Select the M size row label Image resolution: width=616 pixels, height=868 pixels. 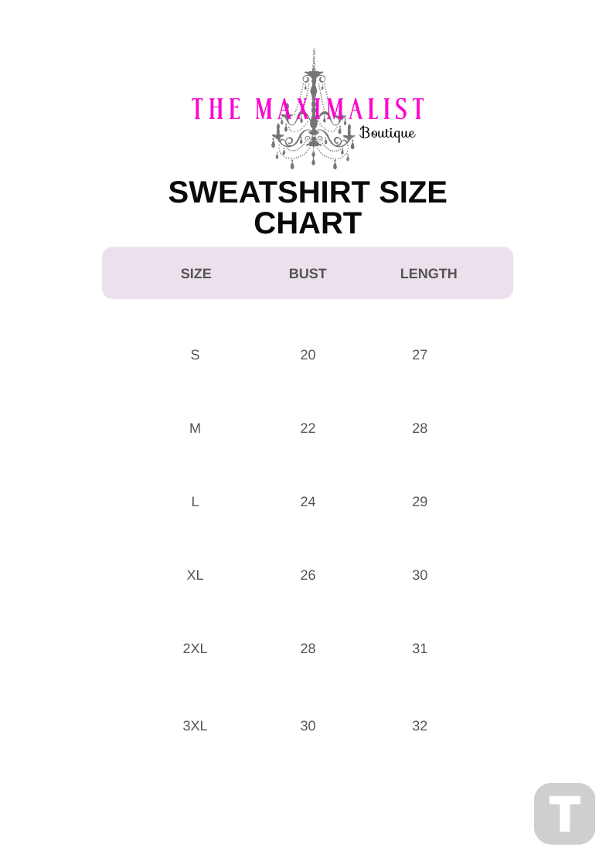tap(195, 428)
